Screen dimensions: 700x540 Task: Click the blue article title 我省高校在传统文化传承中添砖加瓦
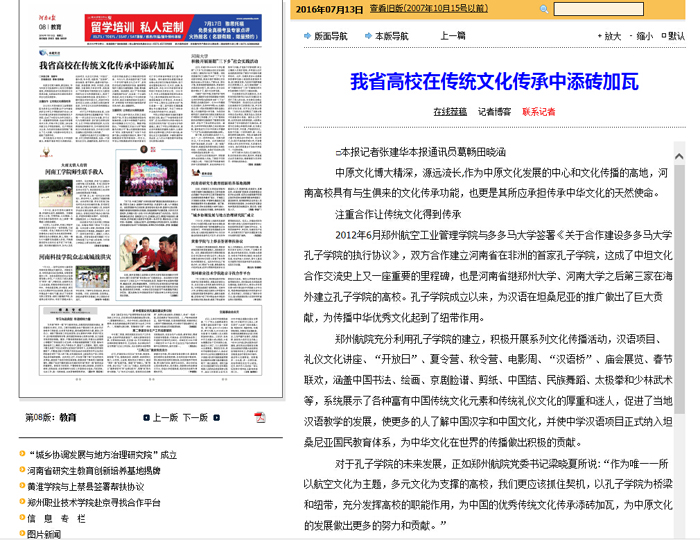[494, 82]
